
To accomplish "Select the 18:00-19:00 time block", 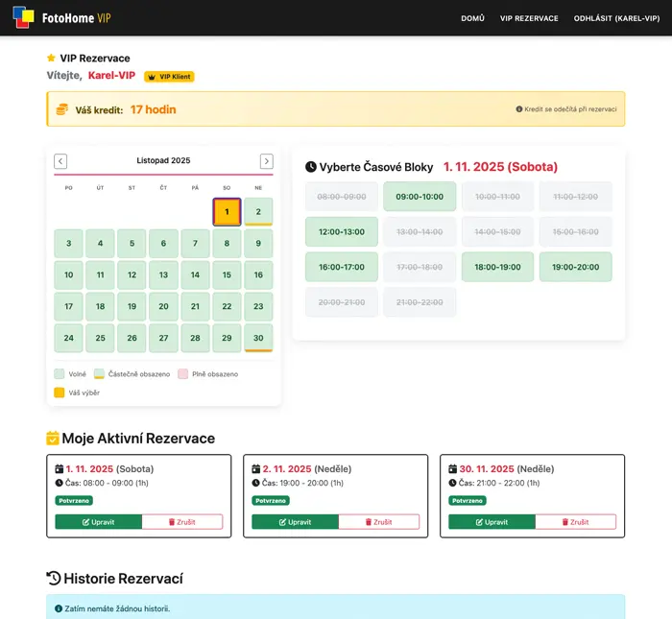I will 497,267.
